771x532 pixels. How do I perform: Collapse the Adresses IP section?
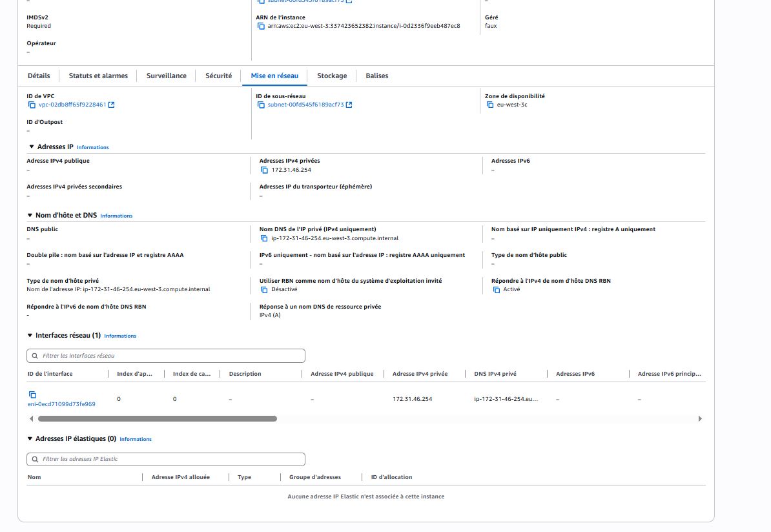coord(31,147)
